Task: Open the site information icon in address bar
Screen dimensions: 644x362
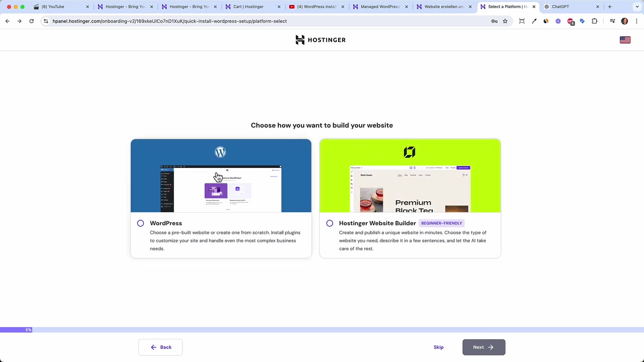Action: (46, 21)
